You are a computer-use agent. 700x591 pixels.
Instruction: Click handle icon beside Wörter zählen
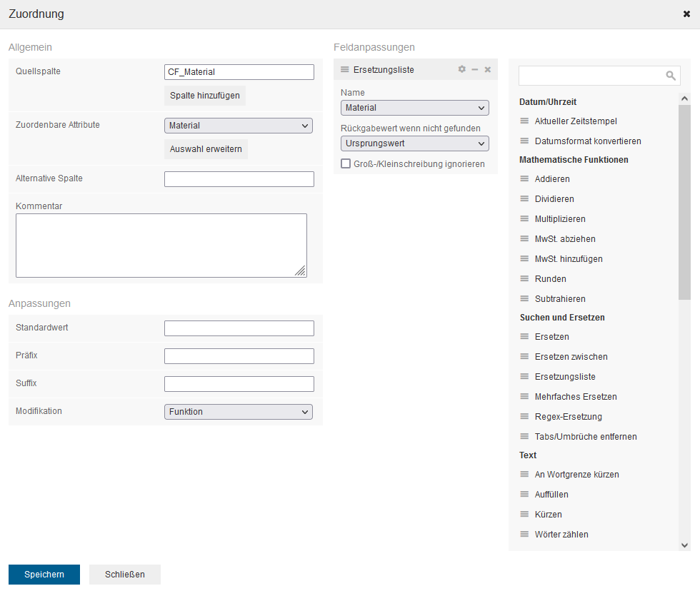point(524,535)
